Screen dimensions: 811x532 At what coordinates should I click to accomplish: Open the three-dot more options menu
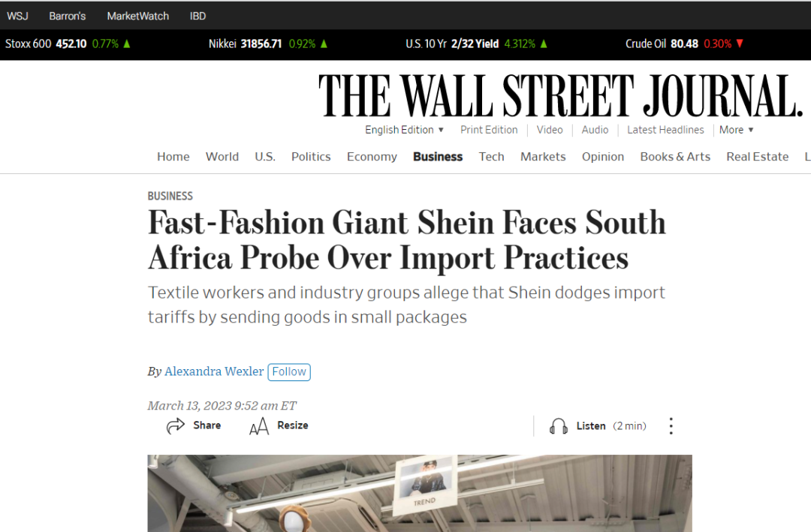[671, 426]
